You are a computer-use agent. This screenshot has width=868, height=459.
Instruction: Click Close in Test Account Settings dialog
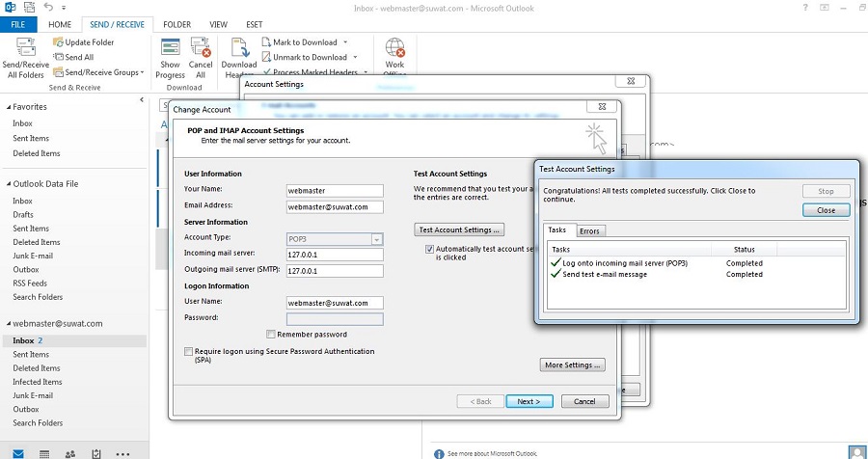(826, 210)
